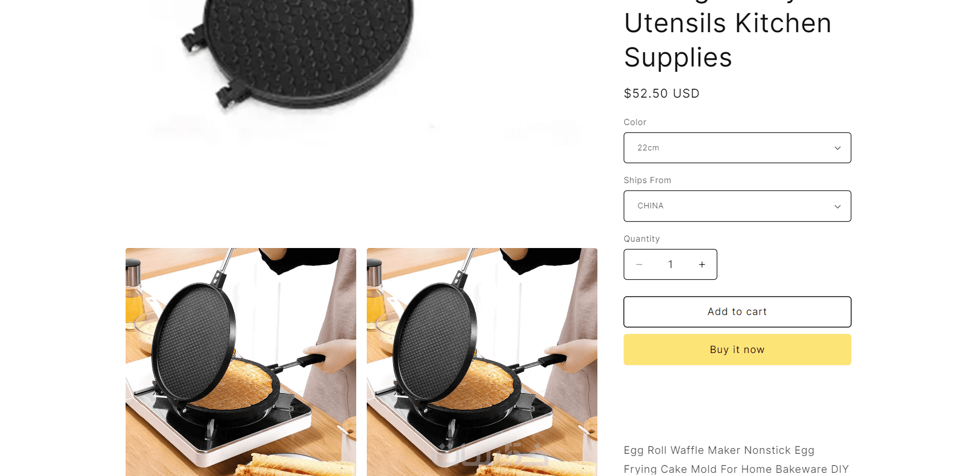Click the quantity number input field
Viewport: 980px width, 476px height.
[670, 264]
